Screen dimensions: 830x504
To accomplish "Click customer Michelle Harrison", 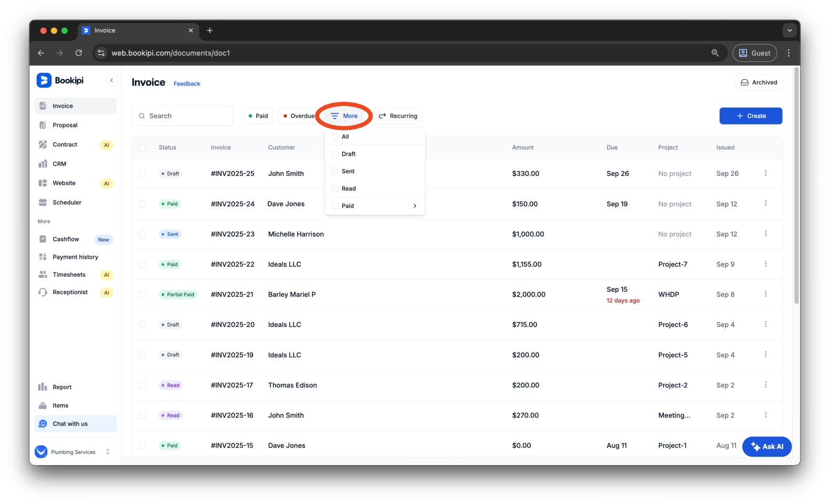I will click(296, 234).
